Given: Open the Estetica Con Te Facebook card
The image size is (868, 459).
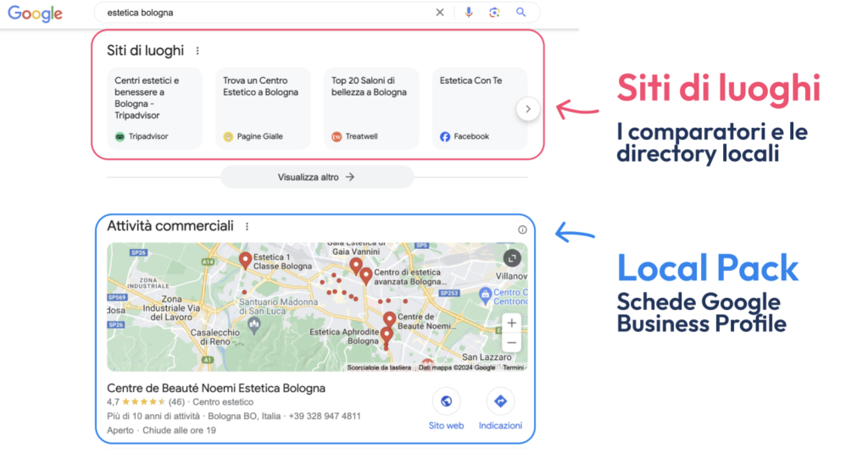Looking at the screenshot, I should point(480,108).
